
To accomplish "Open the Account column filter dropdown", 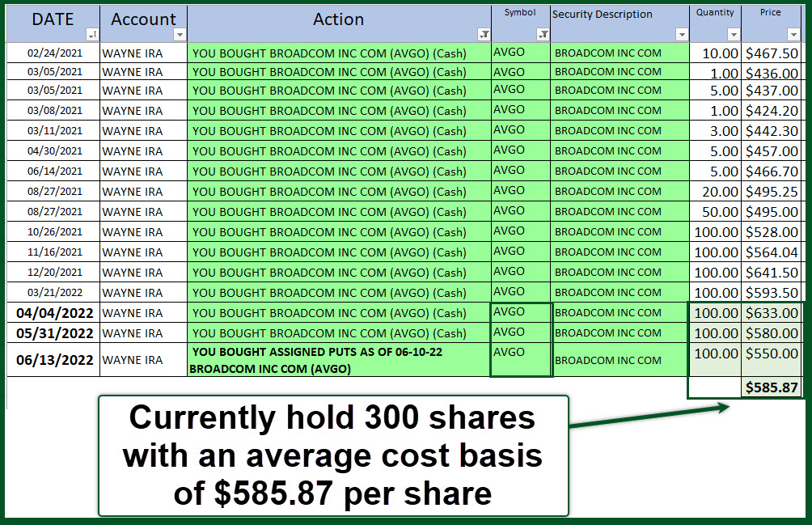I will 180,35.
